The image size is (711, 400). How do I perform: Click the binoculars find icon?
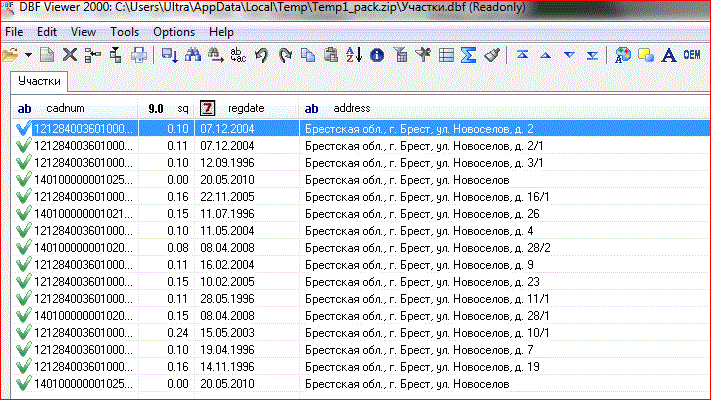click(190, 54)
